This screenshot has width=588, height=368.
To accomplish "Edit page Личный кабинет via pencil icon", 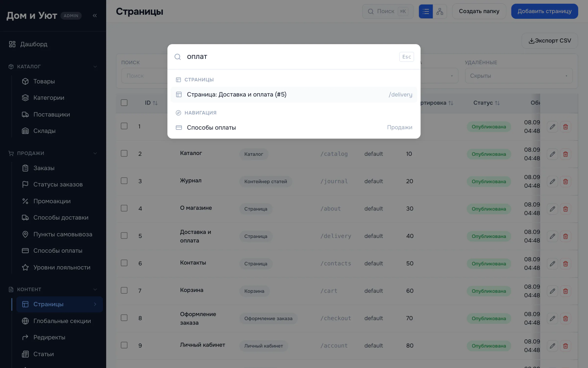I will click(552, 346).
